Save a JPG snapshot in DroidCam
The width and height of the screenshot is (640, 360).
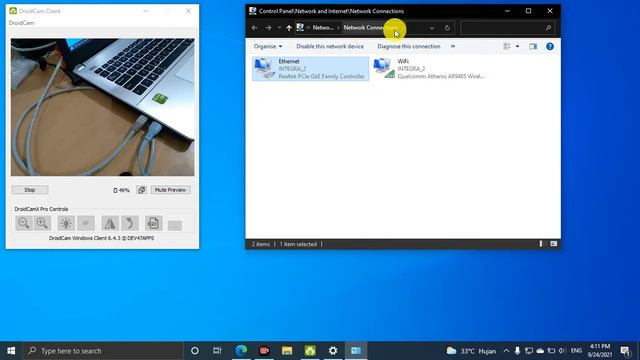pyautogui.click(x=153, y=223)
